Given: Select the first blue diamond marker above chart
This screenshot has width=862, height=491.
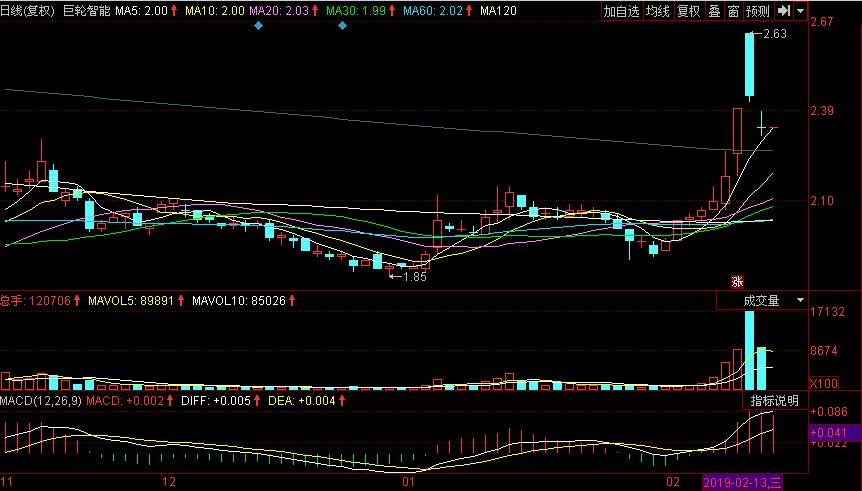Looking at the screenshot, I should point(258,25).
